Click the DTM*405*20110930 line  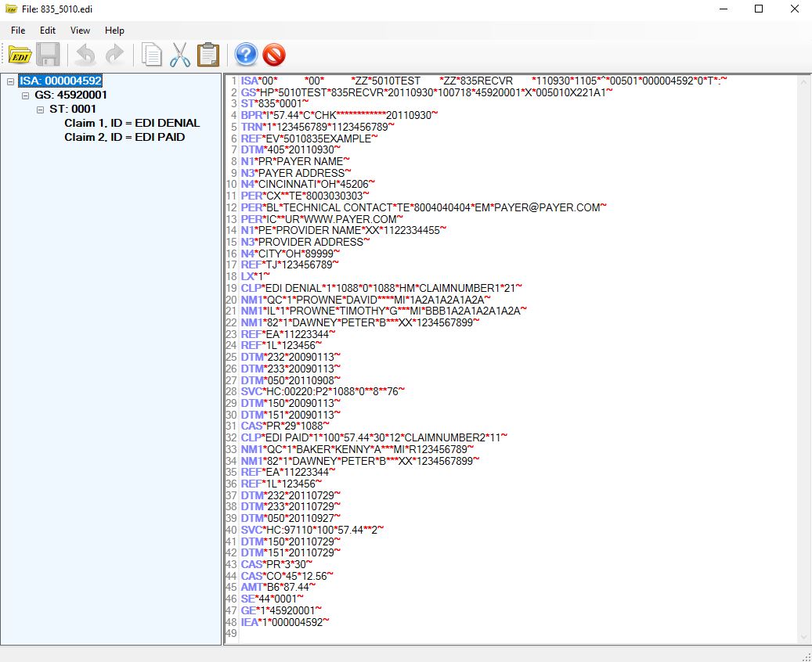tap(291, 150)
